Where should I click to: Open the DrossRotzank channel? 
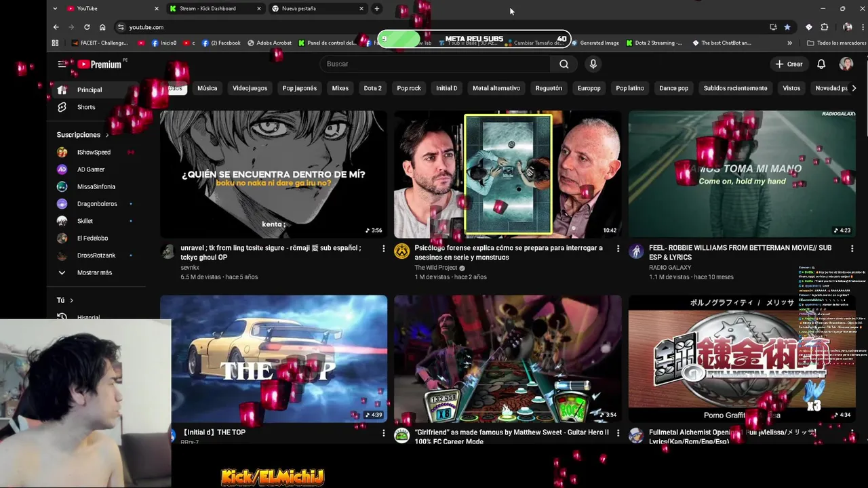(x=95, y=256)
